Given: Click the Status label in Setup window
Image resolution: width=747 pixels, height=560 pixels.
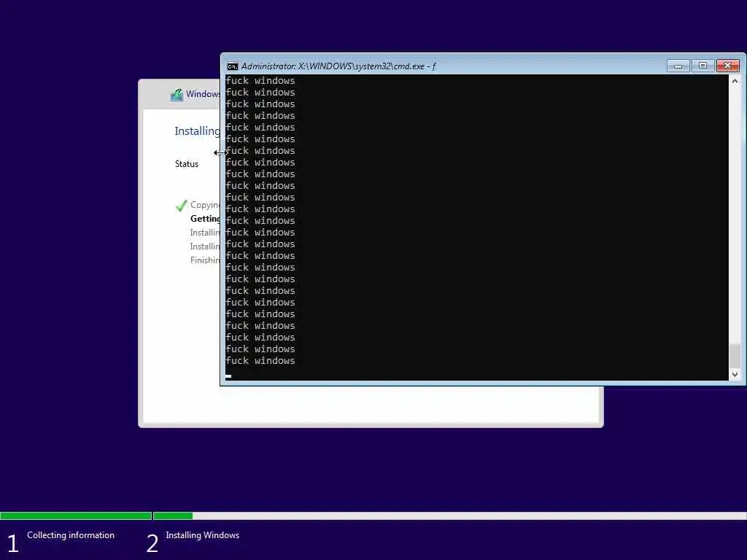Looking at the screenshot, I should [186, 164].
